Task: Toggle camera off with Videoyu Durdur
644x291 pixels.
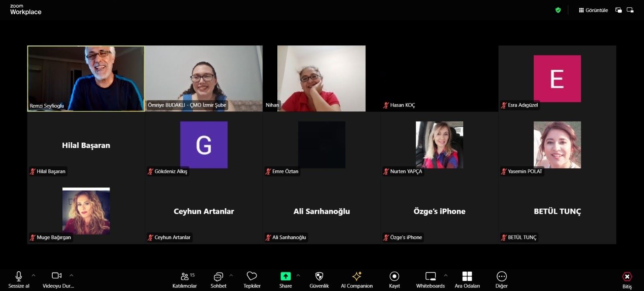Action: [57, 276]
